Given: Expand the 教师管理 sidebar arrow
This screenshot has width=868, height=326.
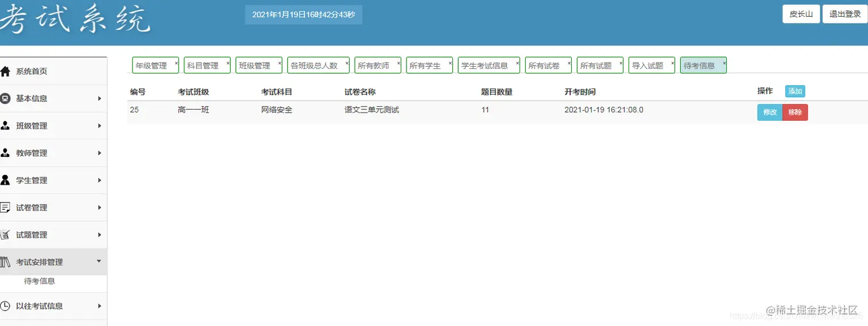Looking at the screenshot, I should click(x=99, y=153).
